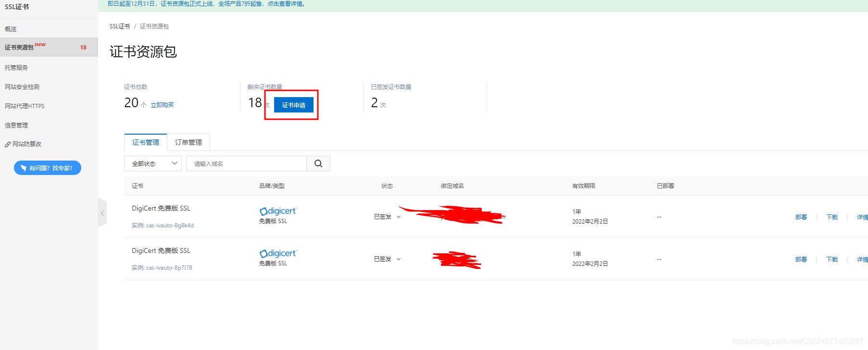
Task: Click the 已签发证书数量 label
Action: pos(391,87)
